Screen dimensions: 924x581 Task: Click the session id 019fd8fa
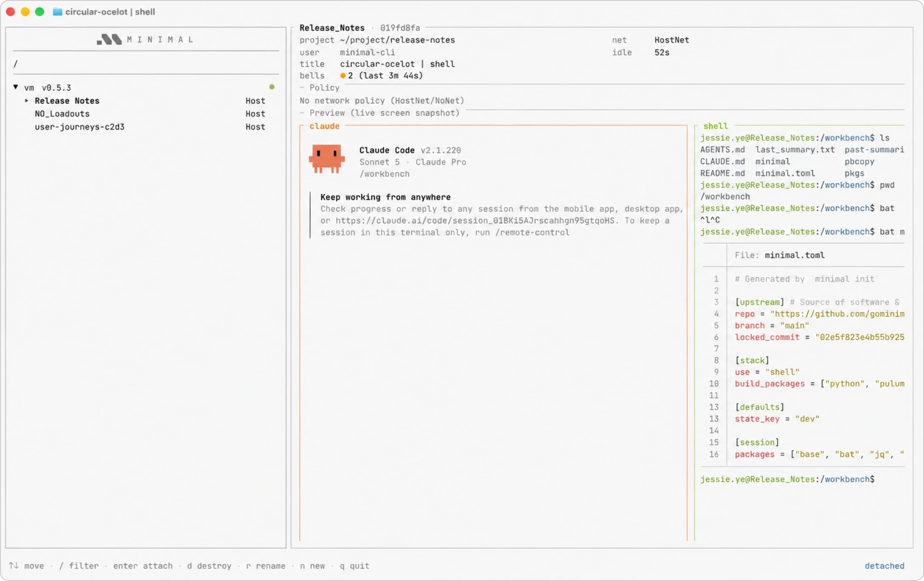[400, 28]
